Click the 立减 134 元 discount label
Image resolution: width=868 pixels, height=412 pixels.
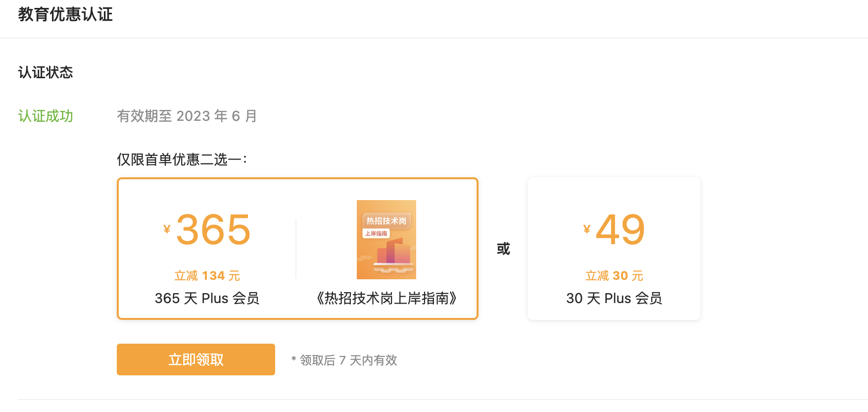[x=207, y=276]
